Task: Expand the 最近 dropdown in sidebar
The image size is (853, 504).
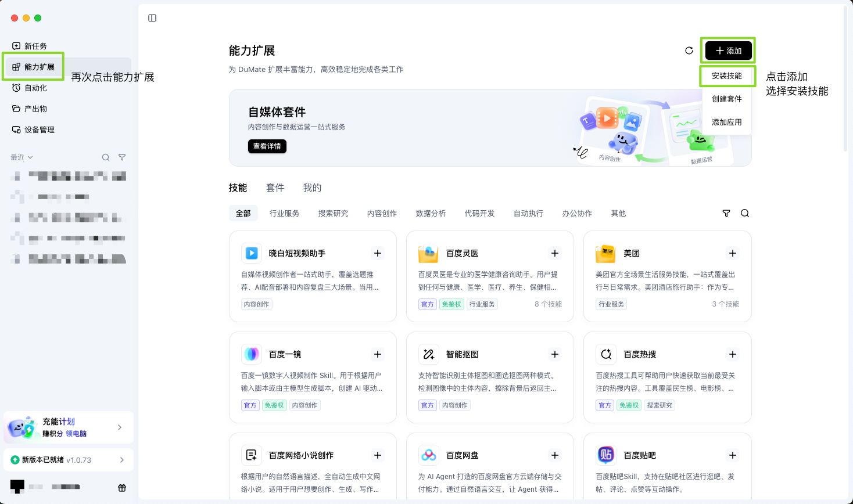Action: click(x=22, y=157)
